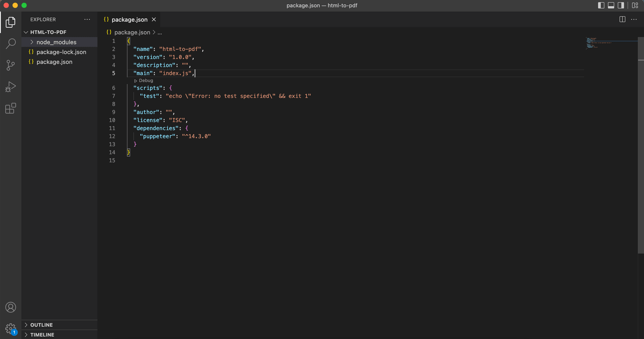This screenshot has width=644, height=339.
Task: Click package.json in the breadcrumb
Action: tap(132, 32)
